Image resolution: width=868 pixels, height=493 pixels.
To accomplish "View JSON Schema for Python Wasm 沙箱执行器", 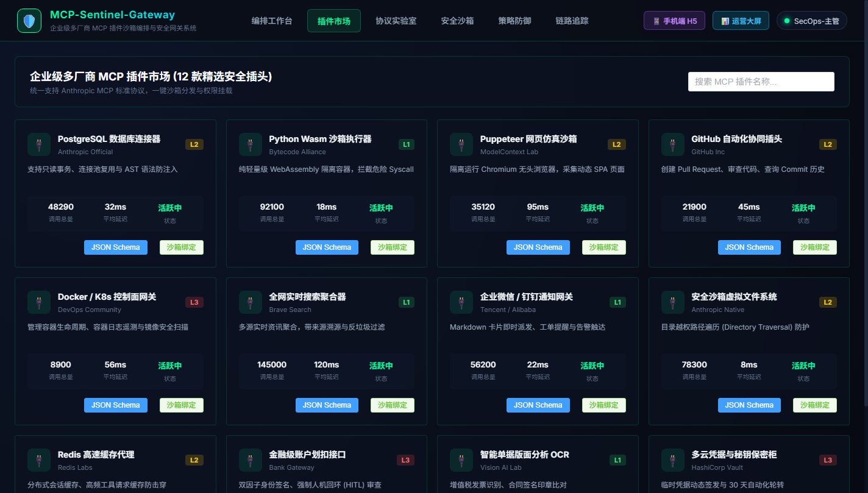I will click(x=327, y=247).
